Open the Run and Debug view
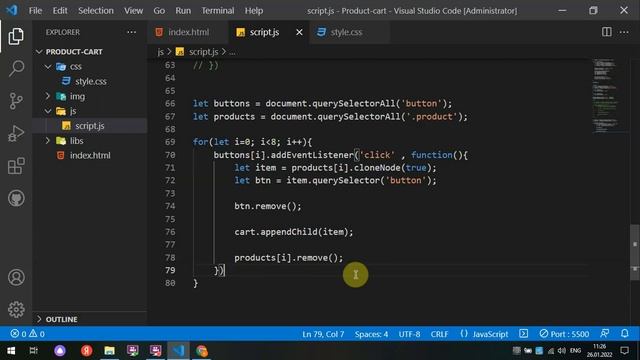Screen dimensions: 640x360 (x=16, y=133)
